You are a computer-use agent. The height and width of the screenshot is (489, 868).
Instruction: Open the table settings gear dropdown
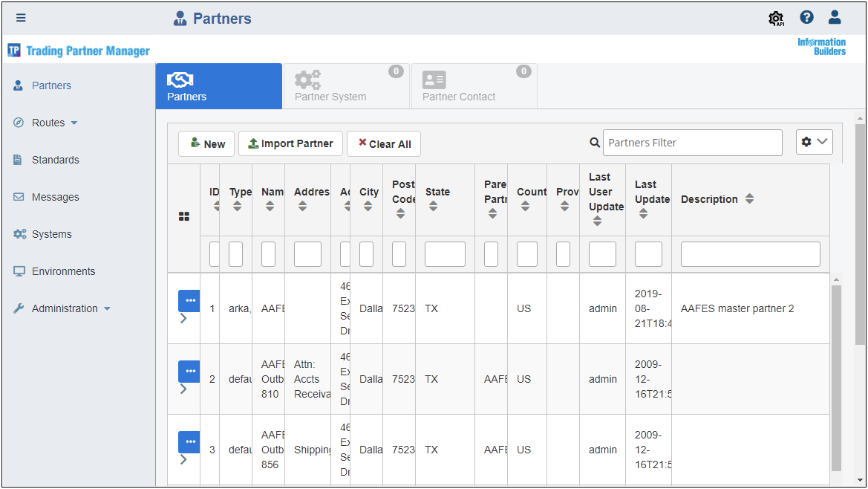[815, 142]
